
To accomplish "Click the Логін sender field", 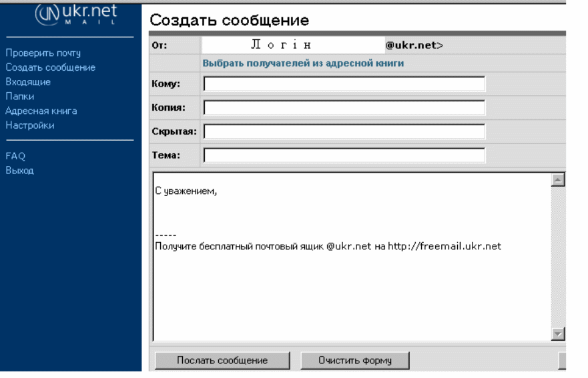I will point(293,45).
